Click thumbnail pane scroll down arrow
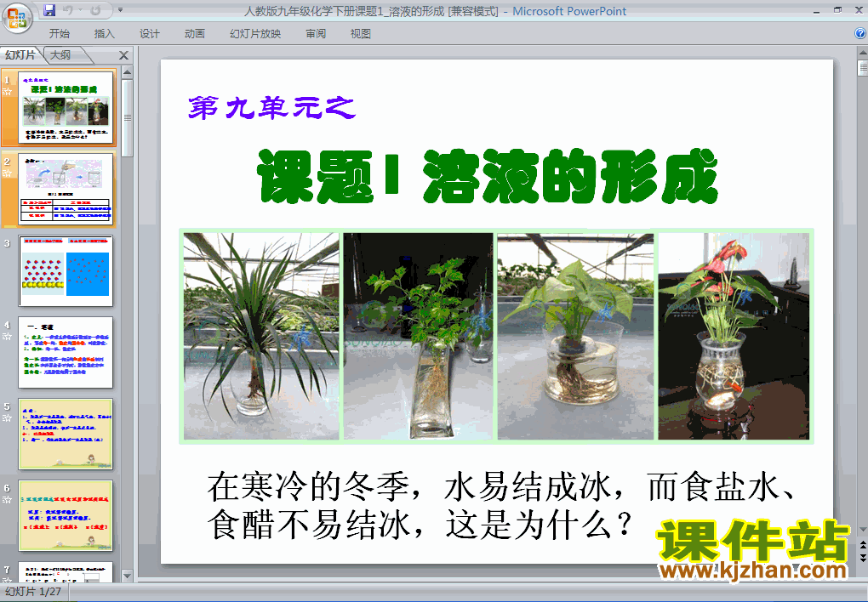Viewport: 868px width, 602px height. coord(128,576)
